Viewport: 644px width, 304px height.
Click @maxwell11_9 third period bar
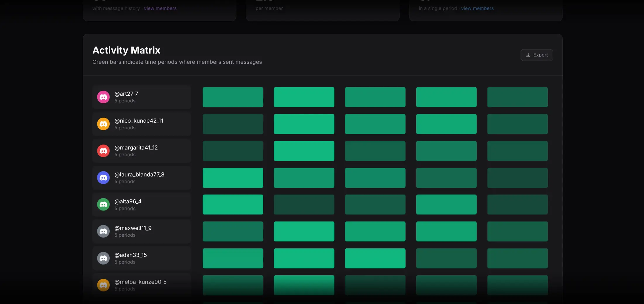(x=375, y=231)
